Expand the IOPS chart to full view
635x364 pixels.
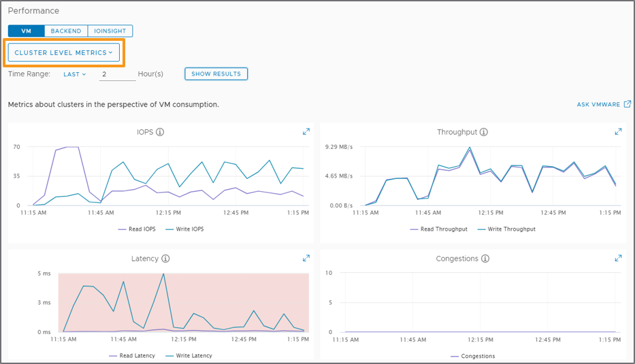pos(306,132)
